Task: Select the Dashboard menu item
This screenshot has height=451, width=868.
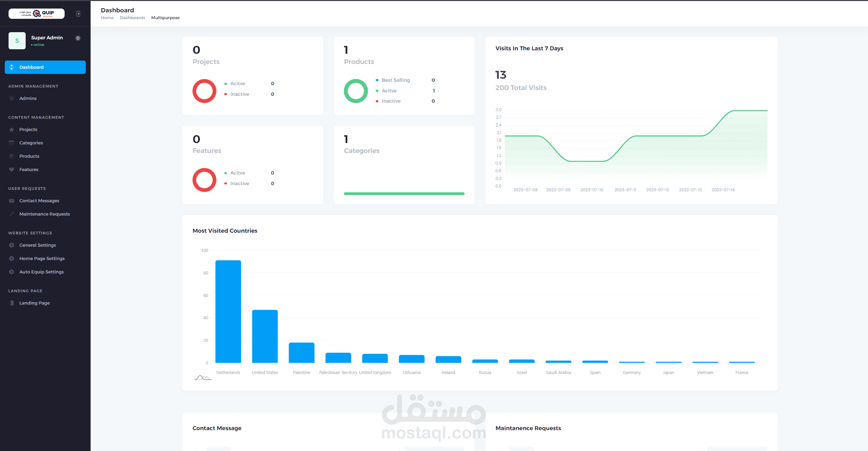Action: point(45,67)
